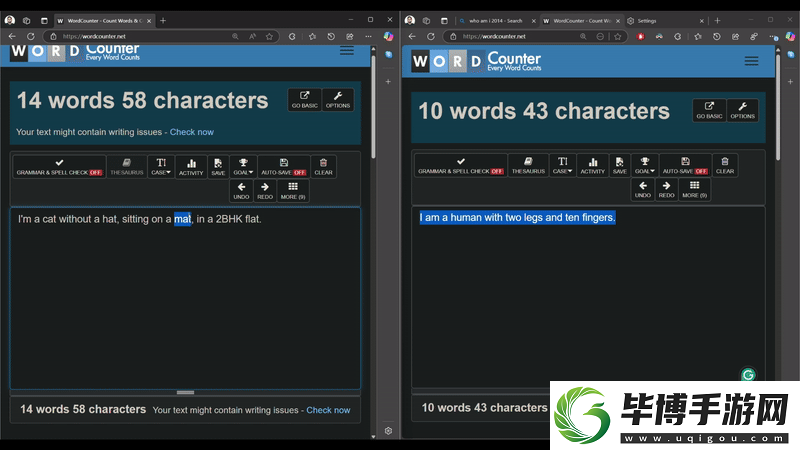
Task: Show Activity stats in the left window
Action: [191, 167]
